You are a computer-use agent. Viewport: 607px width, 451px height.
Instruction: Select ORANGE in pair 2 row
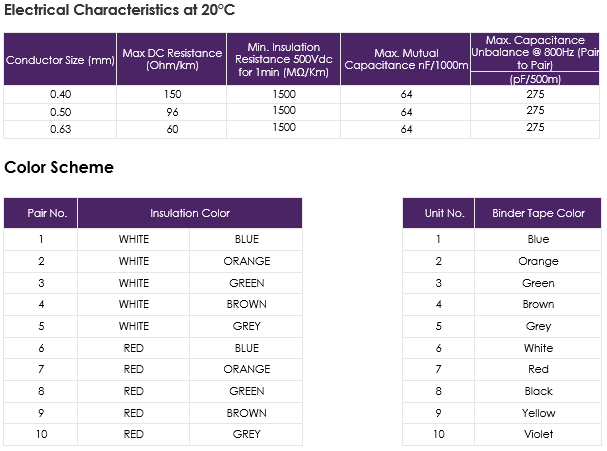point(247,261)
